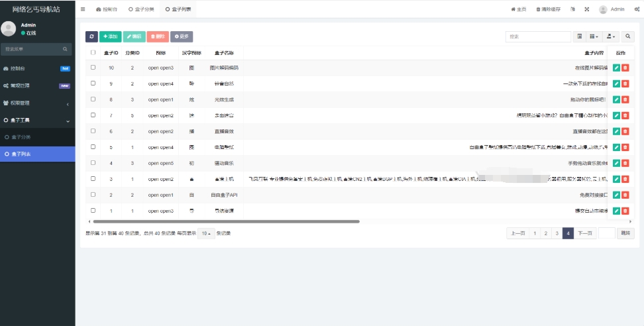The image size is (644, 326).
Task: Open the Admin user menu in header
Action: 612,9
